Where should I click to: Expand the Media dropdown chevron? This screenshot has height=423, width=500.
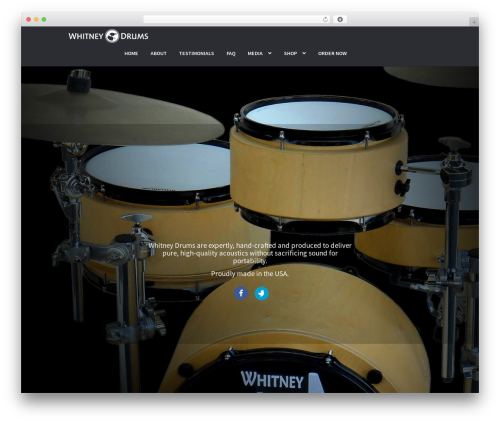click(x=270, y=53)
